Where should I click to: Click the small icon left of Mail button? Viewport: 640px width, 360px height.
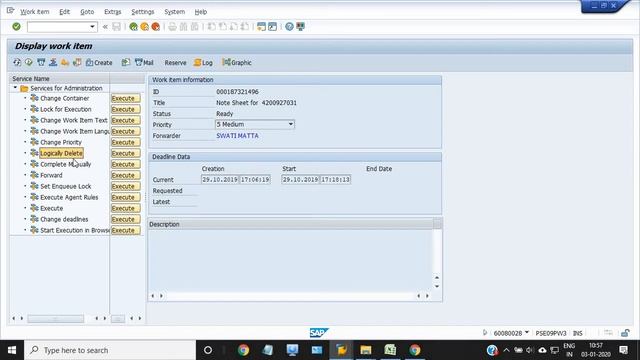pyautogui.click(x=126, y=62)
